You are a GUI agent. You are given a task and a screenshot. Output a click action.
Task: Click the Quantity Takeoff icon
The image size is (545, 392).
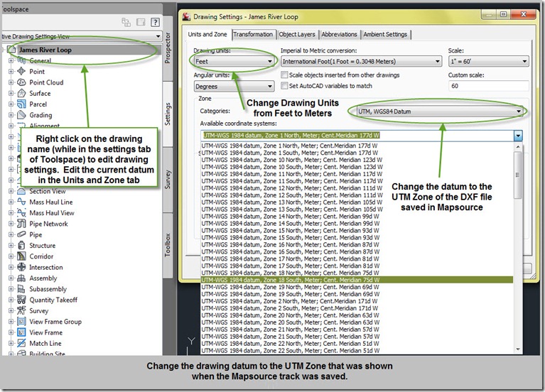coord(21,300)
